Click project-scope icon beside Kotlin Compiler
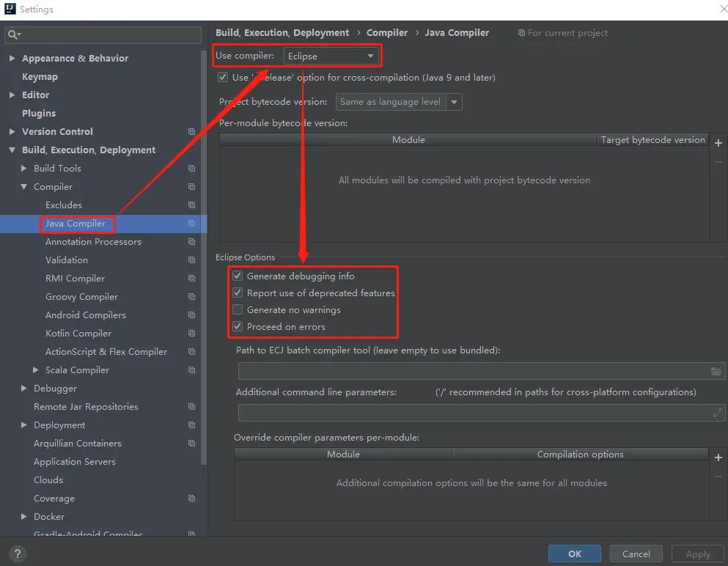728x566 pixels. click(x=191, y=334)
